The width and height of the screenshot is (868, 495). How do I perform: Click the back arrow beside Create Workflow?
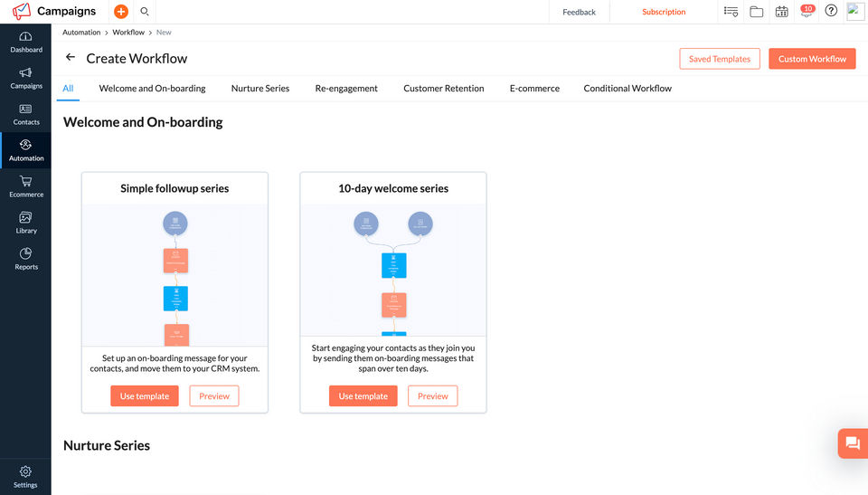click(71, 58)
